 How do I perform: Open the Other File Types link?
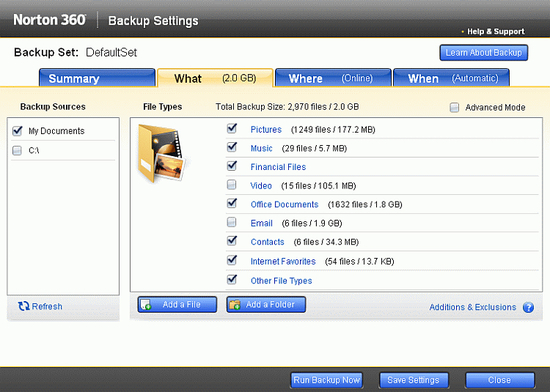[281, 281]
